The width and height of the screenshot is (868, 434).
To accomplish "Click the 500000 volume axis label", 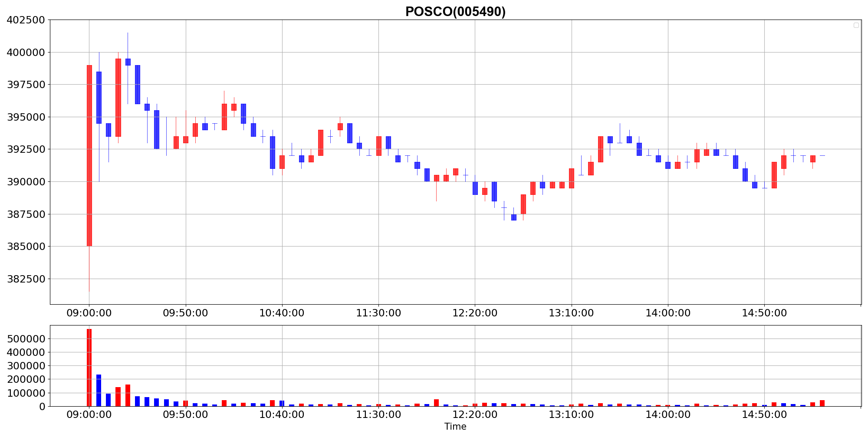I will point(26,339).
